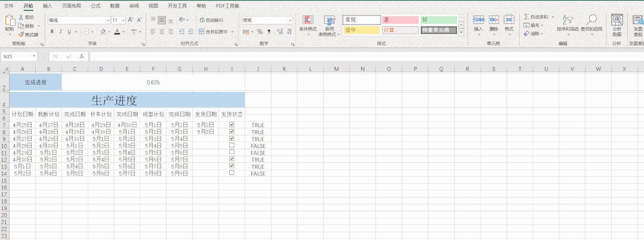644x240 pixels.
Task: Toggle bold formatting
Action: click(52, 32)
